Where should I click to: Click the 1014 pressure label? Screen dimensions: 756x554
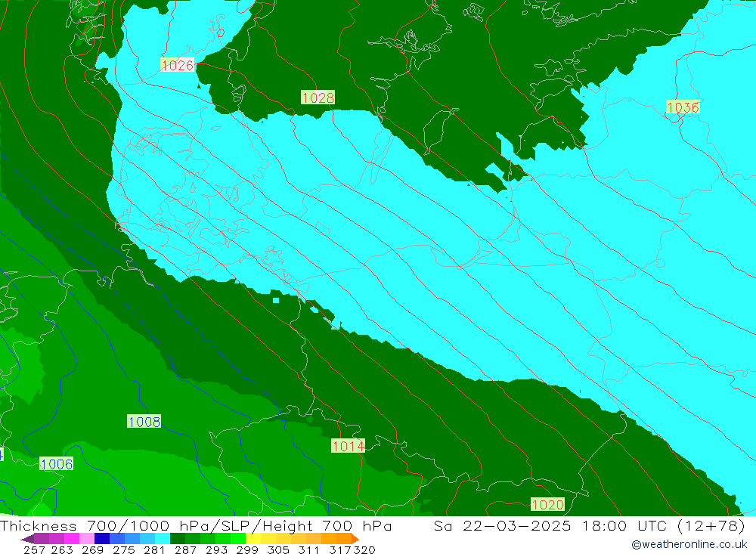tap(348, 446)
